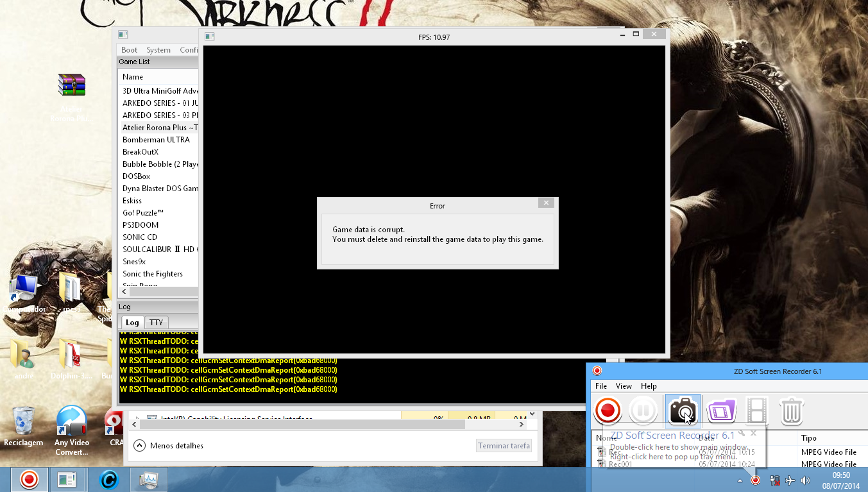The width and height of the screenshot is (868, 492).
Task: Click the airplane mode tray icon
Action: pos(790,480)
